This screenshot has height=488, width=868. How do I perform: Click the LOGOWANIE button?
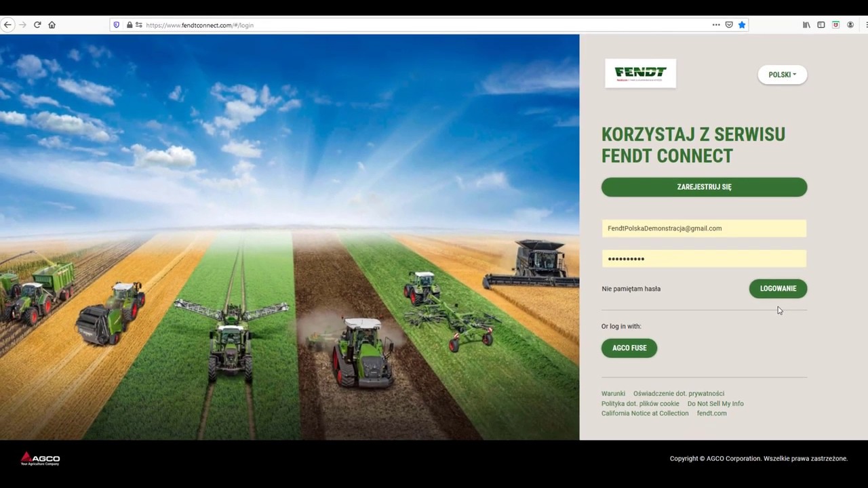[778, 289]
